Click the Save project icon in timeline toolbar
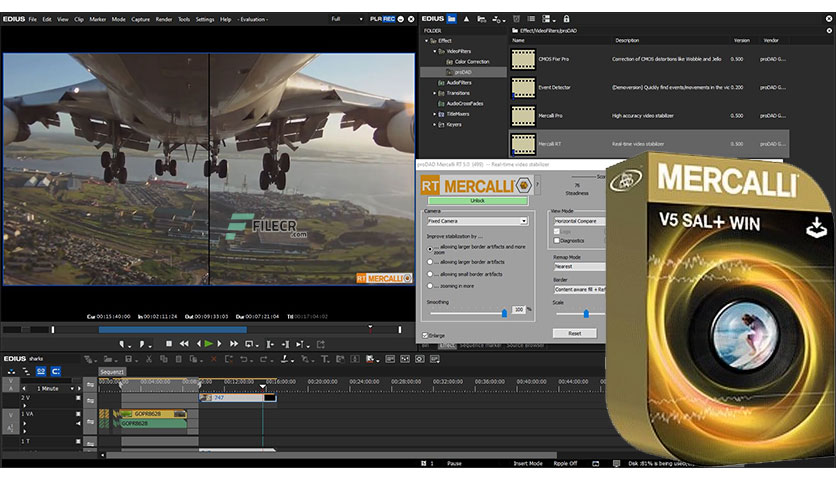 (x=128, y=359)
